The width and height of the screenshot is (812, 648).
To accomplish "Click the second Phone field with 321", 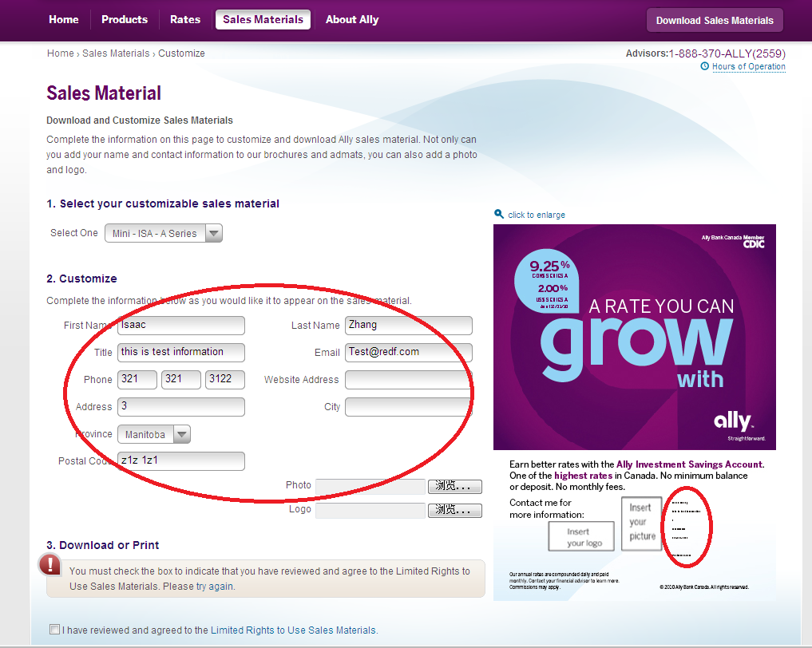I will [x=181, y=379].
